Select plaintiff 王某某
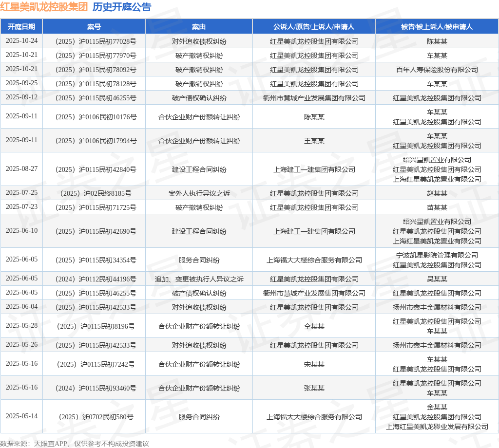 314,141
